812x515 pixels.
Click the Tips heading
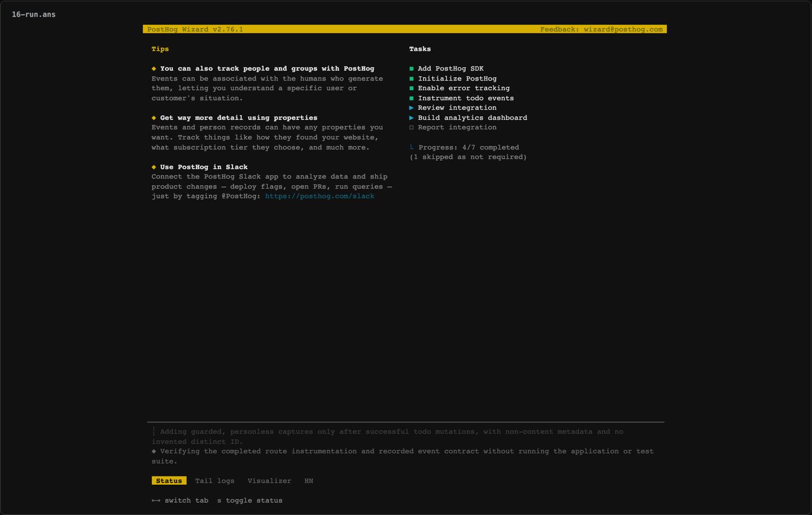(x=160, y=49)
